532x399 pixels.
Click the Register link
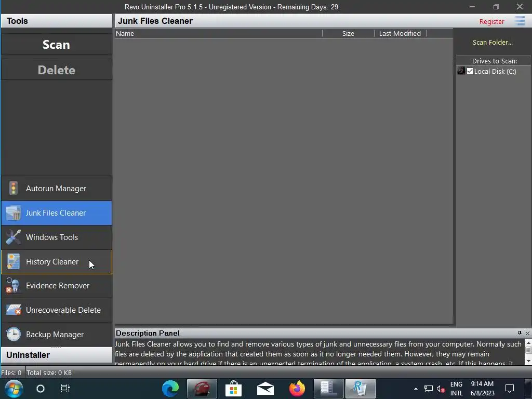pos(491,21)
